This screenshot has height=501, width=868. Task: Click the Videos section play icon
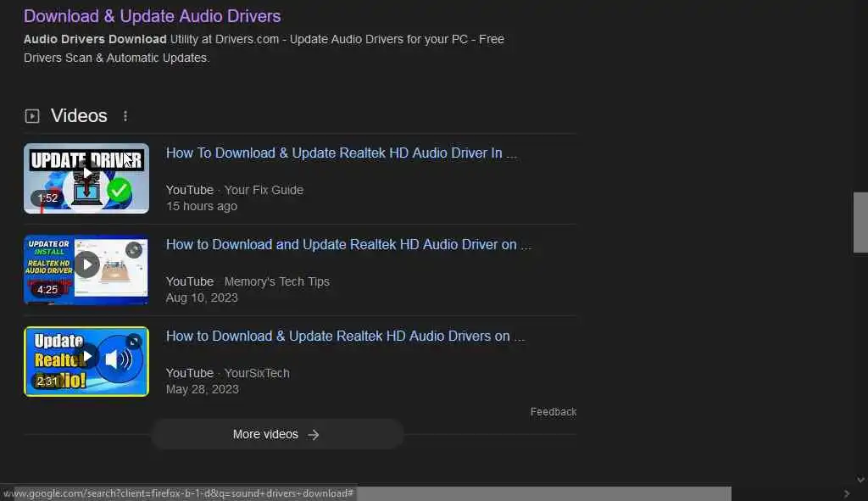pos(32,116)
